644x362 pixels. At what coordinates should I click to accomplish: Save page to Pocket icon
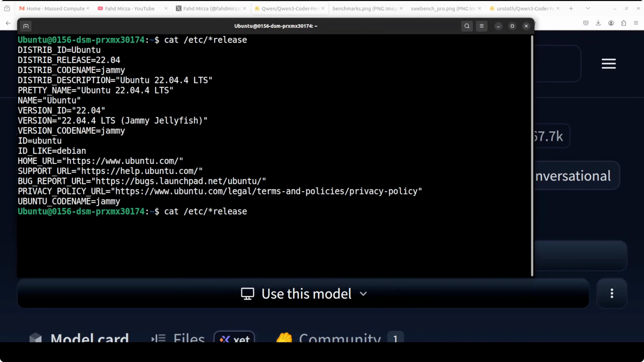(586, 23)
